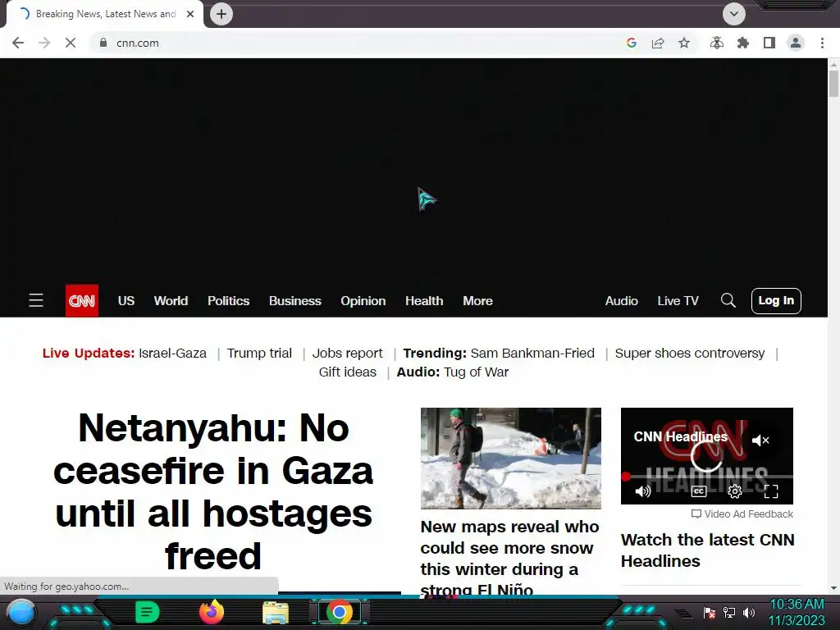The height and width of the screenshot is (630, 840).
Task: Open the Health section
Action: click(424, 301)
